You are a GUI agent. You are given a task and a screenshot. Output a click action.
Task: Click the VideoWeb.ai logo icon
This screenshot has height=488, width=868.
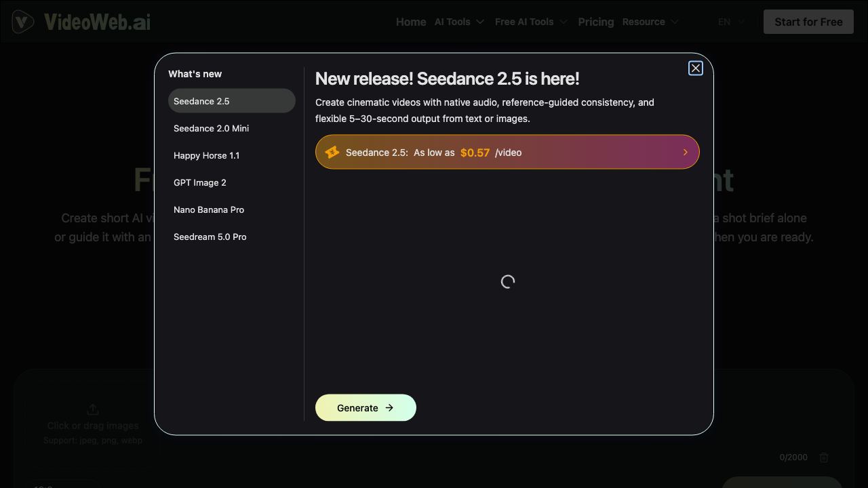23,22
